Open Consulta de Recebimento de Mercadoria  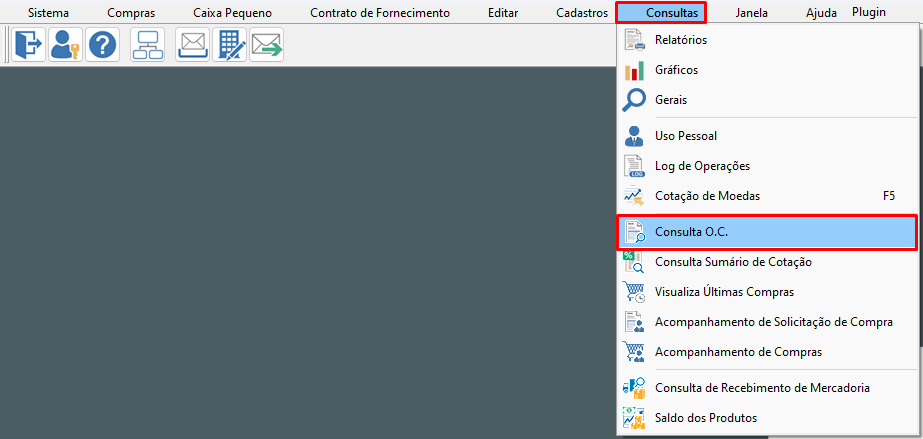(x=769, y=388)
